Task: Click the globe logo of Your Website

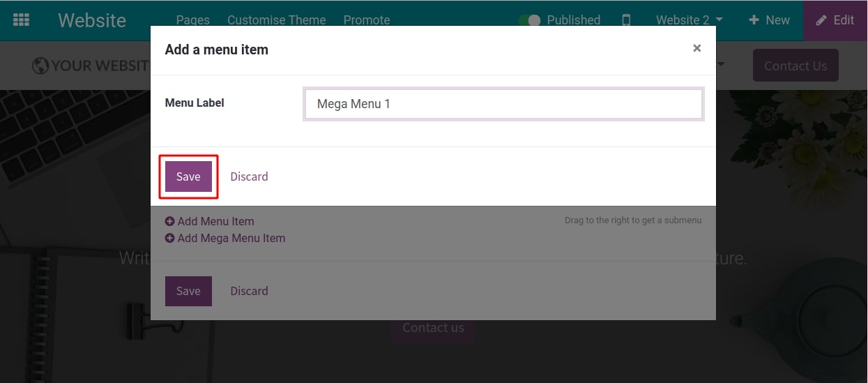Action: [40, 66]
